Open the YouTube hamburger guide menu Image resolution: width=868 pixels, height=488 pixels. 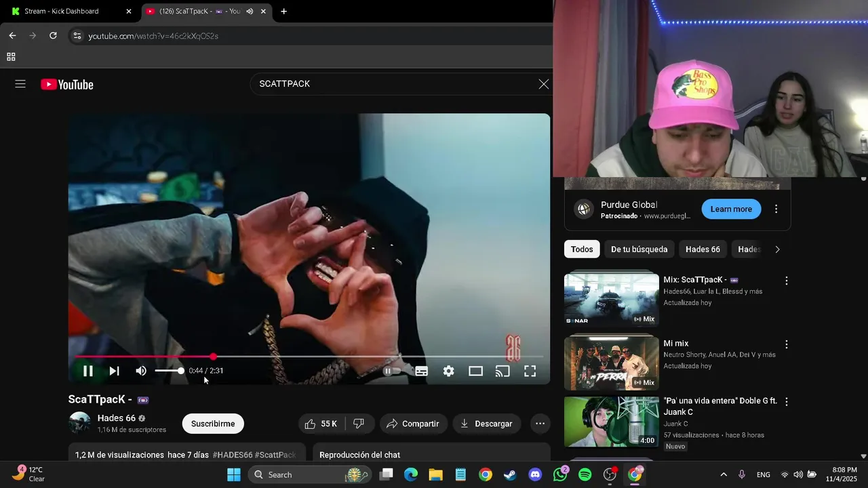(20, 84)
